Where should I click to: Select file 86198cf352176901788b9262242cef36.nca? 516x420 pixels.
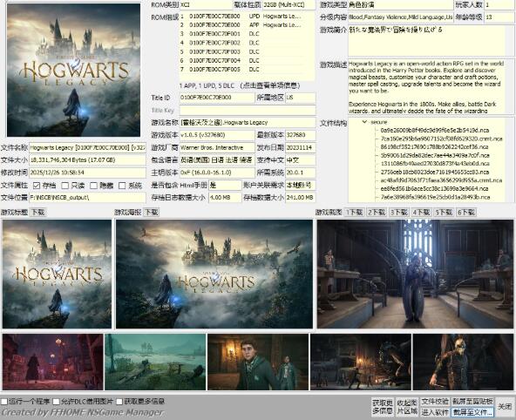click(435, 147)
